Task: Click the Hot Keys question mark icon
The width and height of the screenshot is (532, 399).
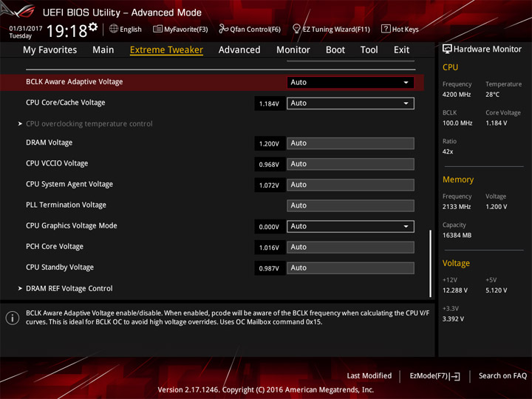Action: [386, 29]
